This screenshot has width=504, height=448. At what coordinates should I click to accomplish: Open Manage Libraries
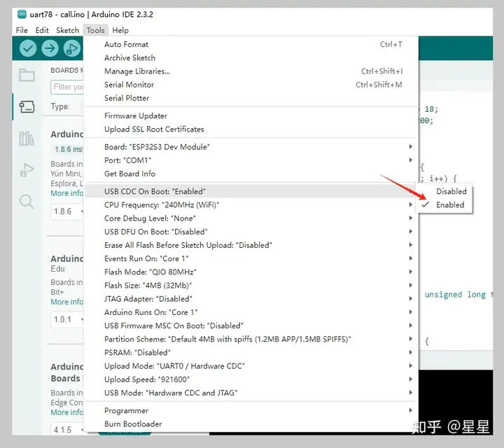[x=251, y=71]
